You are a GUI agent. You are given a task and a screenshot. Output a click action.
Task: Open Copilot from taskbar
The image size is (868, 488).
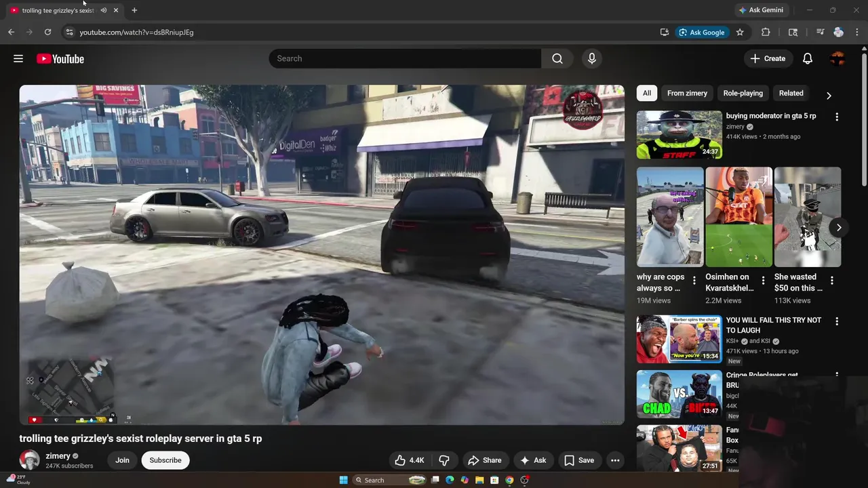point(465,480)
